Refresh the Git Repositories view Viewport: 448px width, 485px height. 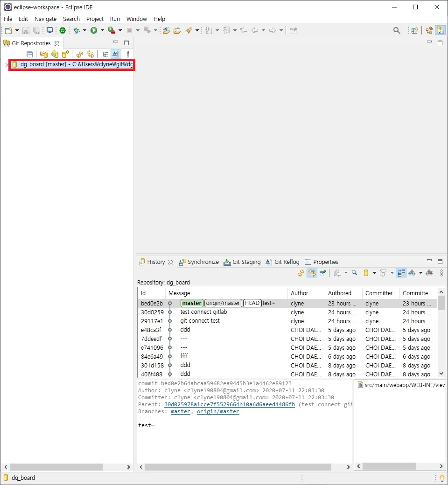pos(80,55)
